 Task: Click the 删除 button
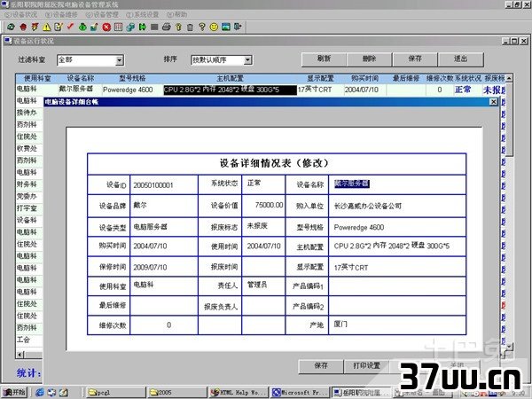(x=370, y=59)
